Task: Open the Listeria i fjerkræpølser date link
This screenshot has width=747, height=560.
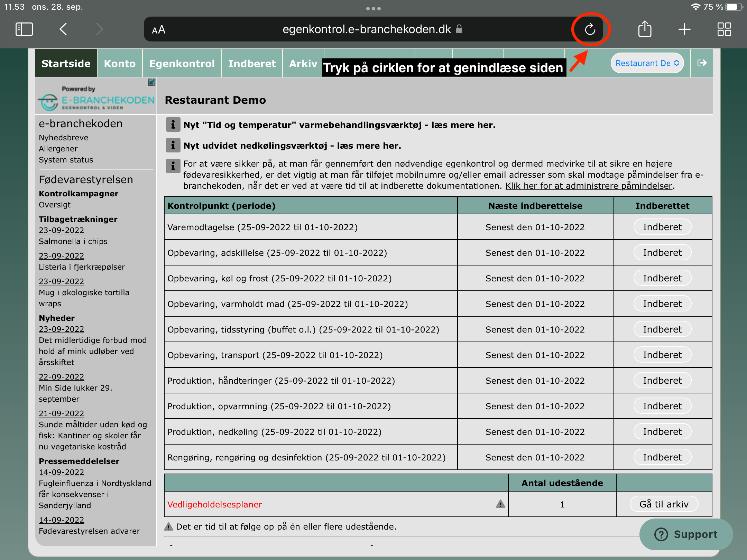Action: click(62, 256)
